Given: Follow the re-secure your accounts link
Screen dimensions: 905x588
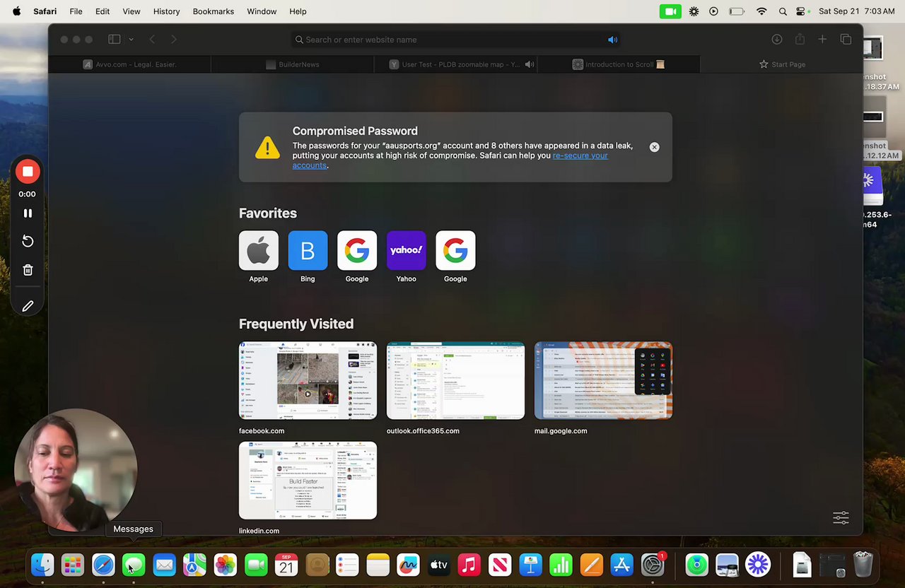Looking at the screenshot, I should [x=450, y=160].
